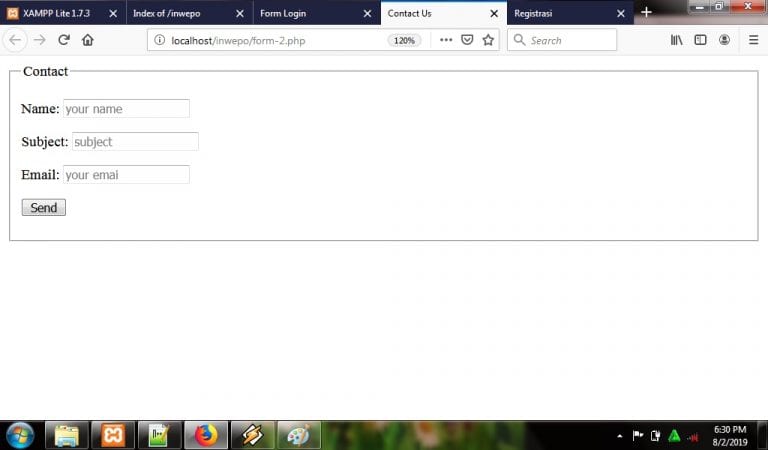Go forward one page

(40, 40)
